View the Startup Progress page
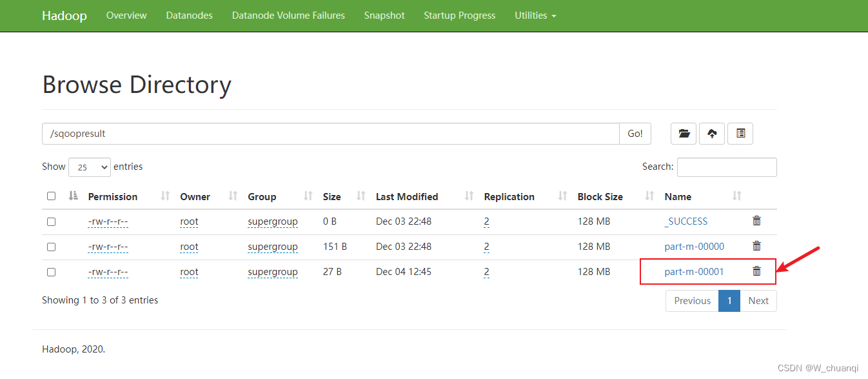The height and width of the screenshot is (379, 868). tap(460, 15)
